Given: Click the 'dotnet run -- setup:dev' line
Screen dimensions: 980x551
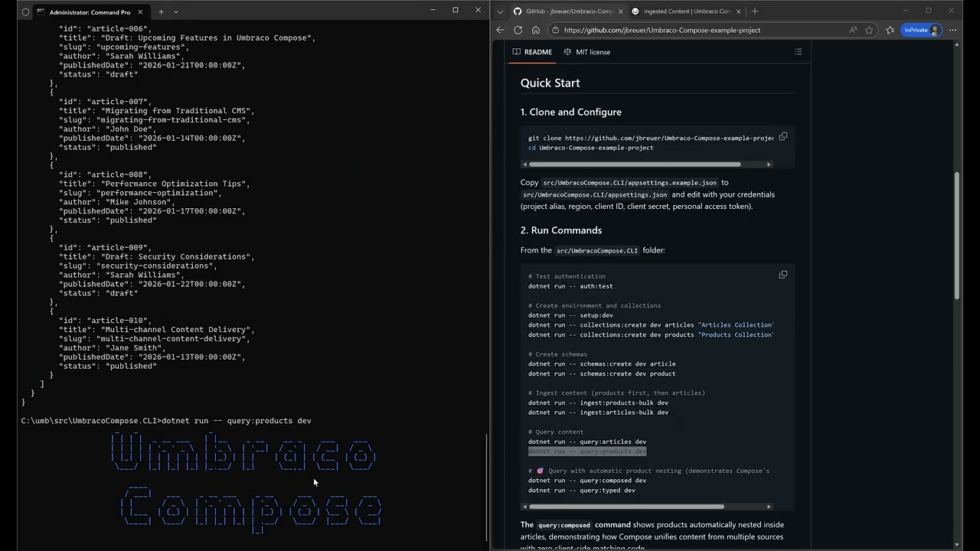Looking at the screenshot, I should [570, 315].
